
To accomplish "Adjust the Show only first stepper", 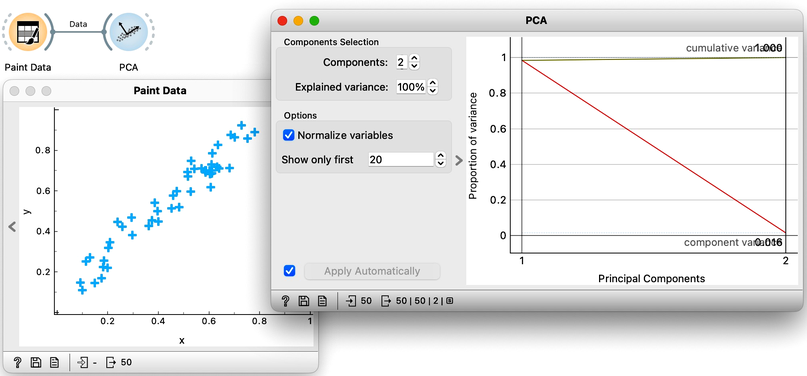I will click(x=440, y=159).
